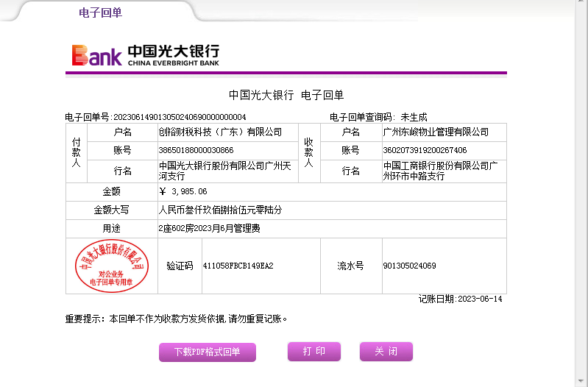Click the purpose text 2座602房2023年6月管理费

coord(209,229)
